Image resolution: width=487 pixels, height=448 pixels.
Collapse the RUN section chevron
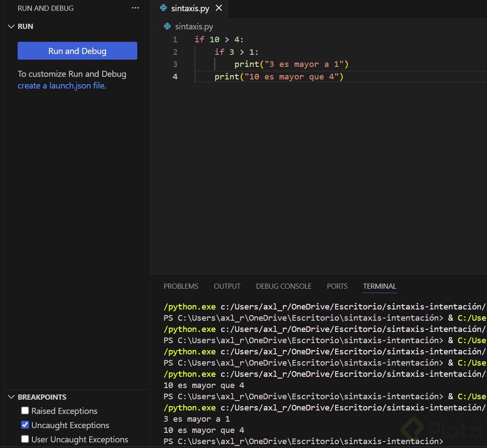point(11,26)
